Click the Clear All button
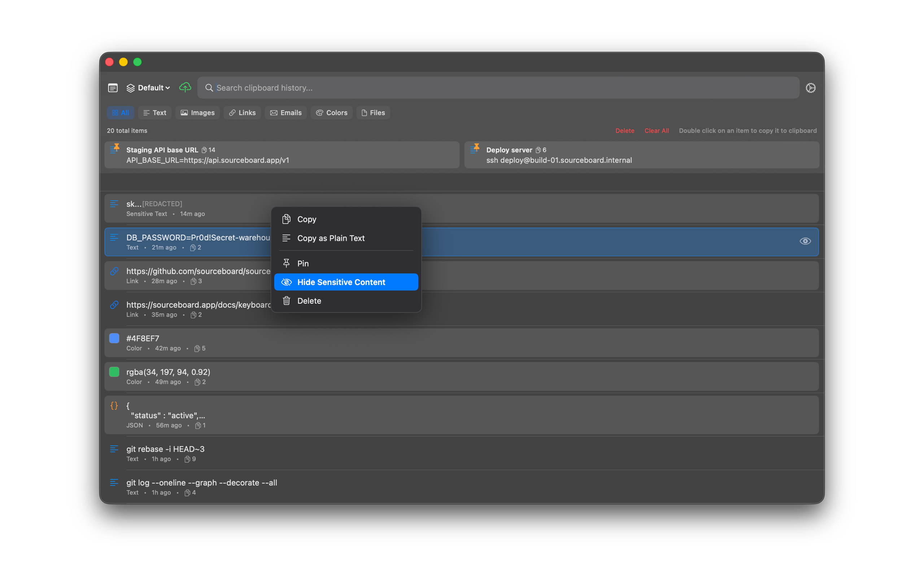Image resolution: width=924 pixels, height=578 pixels. [656, 131]
